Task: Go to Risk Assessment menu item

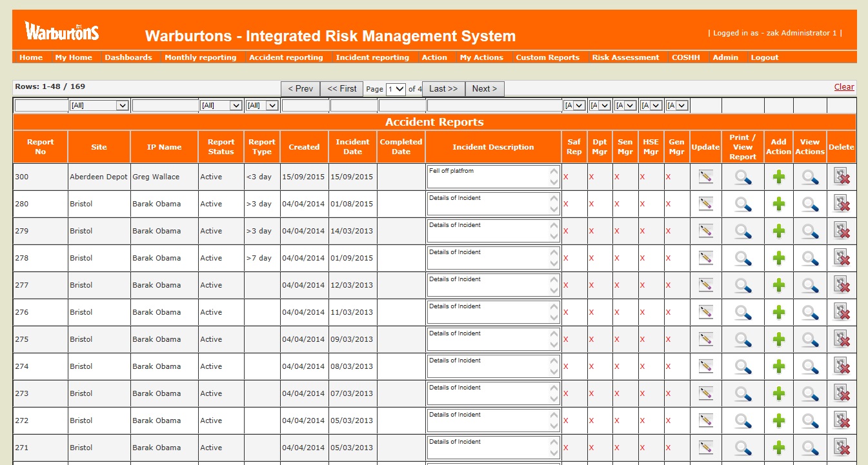Action: pyautogui.click(x=625, y=57)
